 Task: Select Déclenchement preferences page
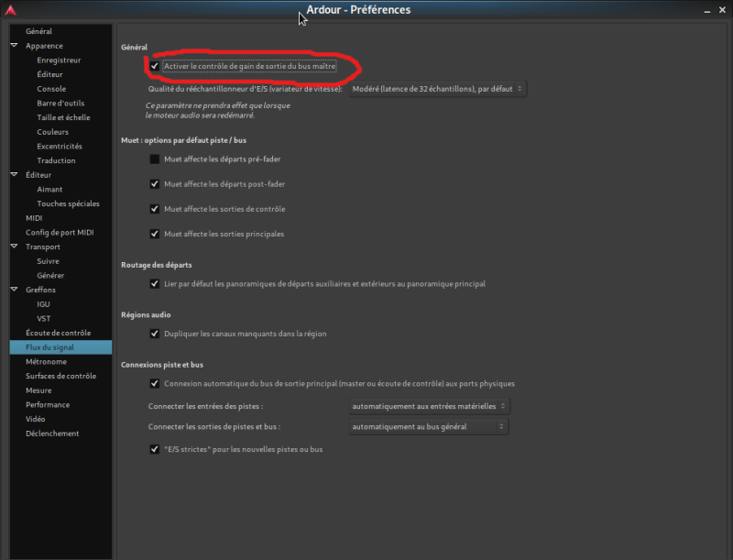(x=52, y=434)
